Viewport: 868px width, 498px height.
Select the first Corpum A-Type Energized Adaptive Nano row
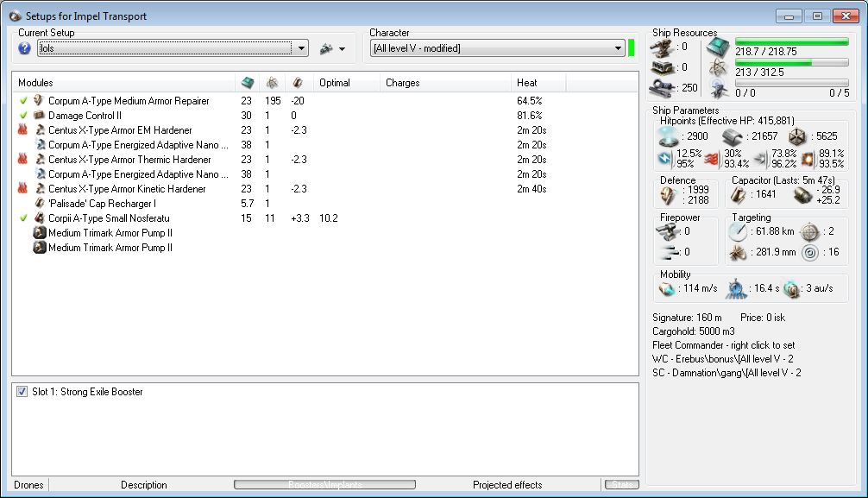[x=325, y=145]
